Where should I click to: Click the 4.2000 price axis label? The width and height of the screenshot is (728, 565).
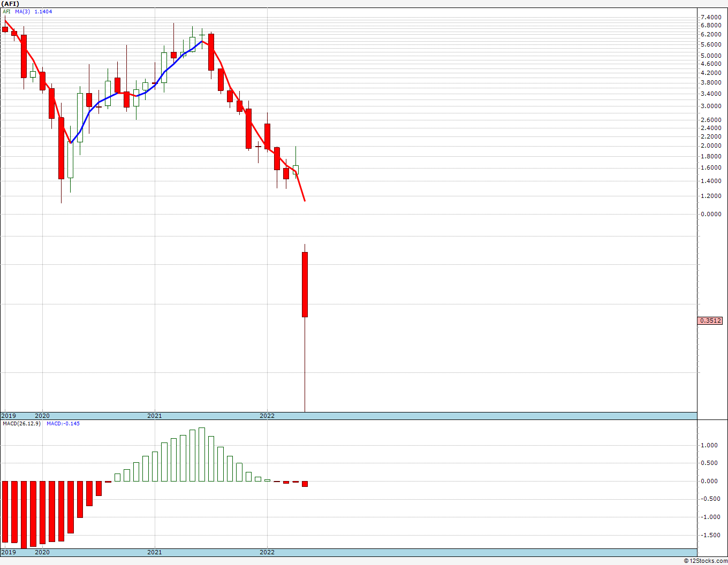click(710, 73)
